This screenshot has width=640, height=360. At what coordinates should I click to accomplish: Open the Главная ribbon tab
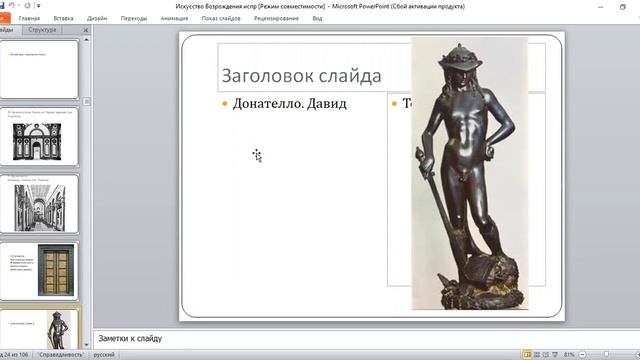29,18
